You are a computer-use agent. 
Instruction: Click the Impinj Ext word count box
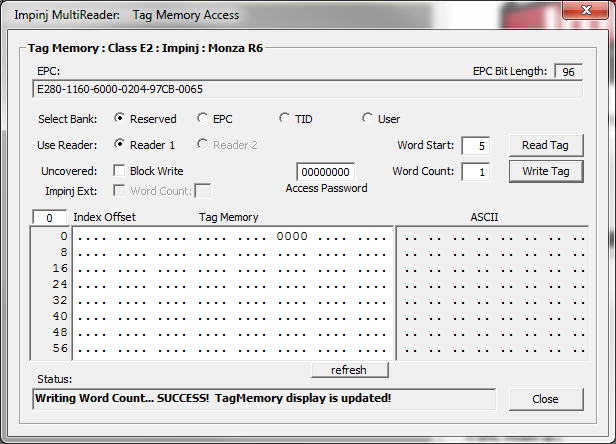pos(203,191)
